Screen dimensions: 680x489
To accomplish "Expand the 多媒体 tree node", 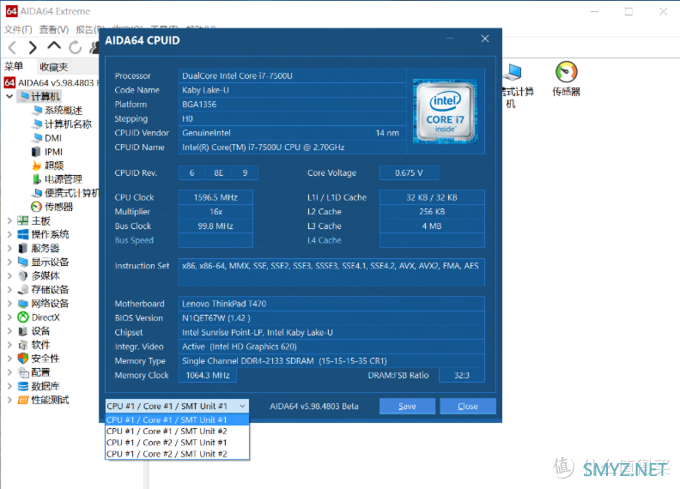I will 10,276.
